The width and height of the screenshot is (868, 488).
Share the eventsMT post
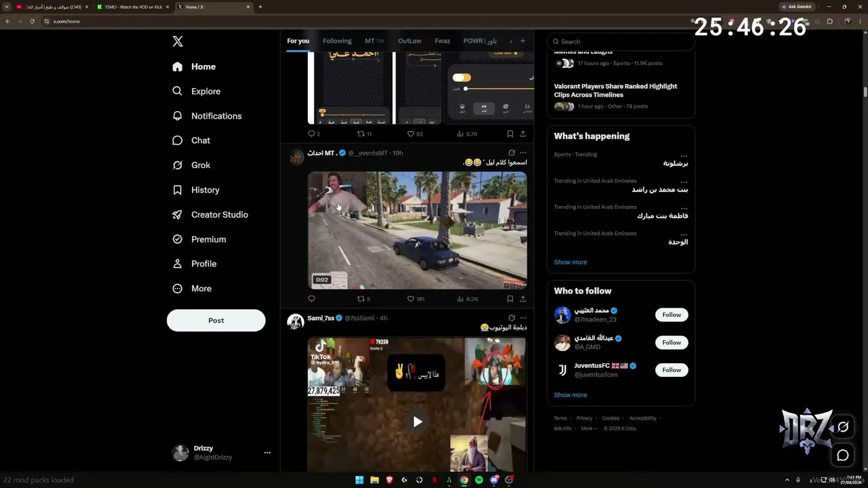(x=523, y=299)
